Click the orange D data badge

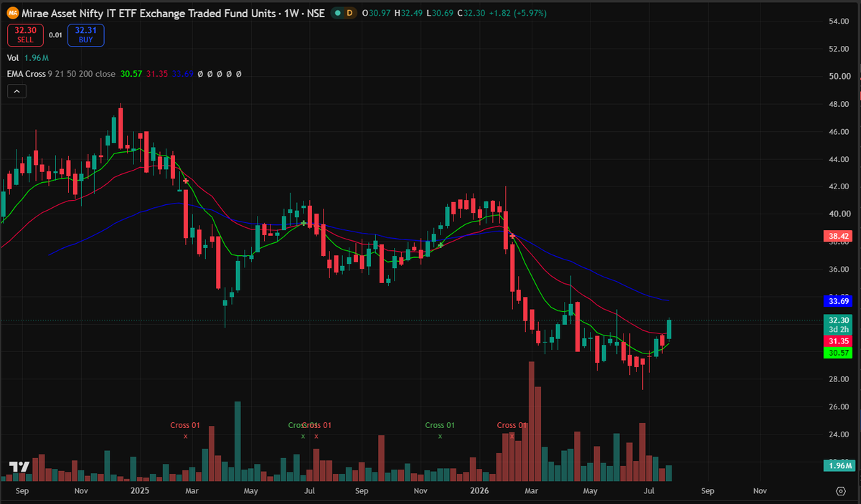click(x=349, y=13)
